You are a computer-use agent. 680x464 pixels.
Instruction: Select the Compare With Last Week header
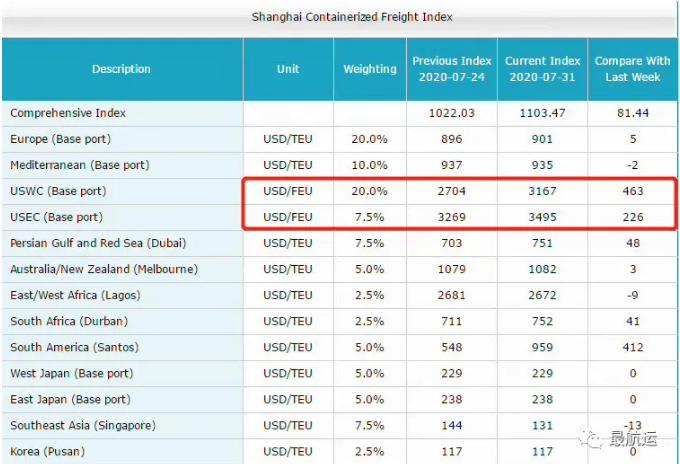click(632, 69)
